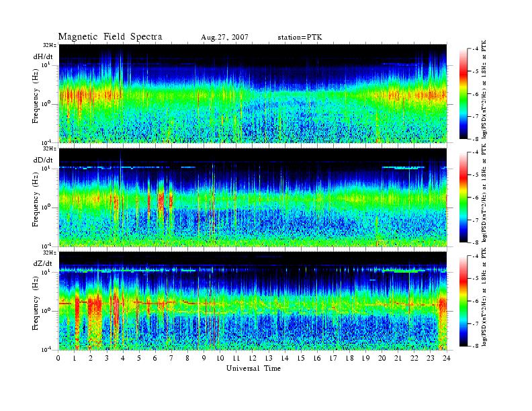Click the "32Hz" label above dZ/dt
The height and width of the screenshot is (411, 532).
50,253
